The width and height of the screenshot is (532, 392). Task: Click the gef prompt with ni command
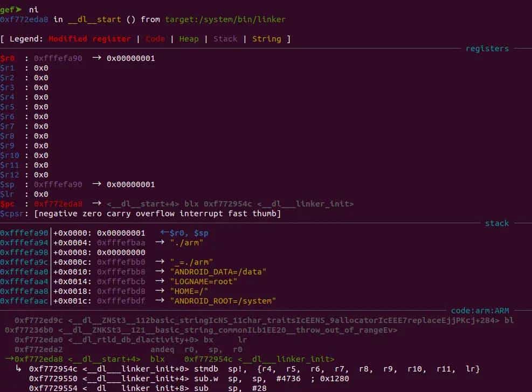[x=19, y=9]
